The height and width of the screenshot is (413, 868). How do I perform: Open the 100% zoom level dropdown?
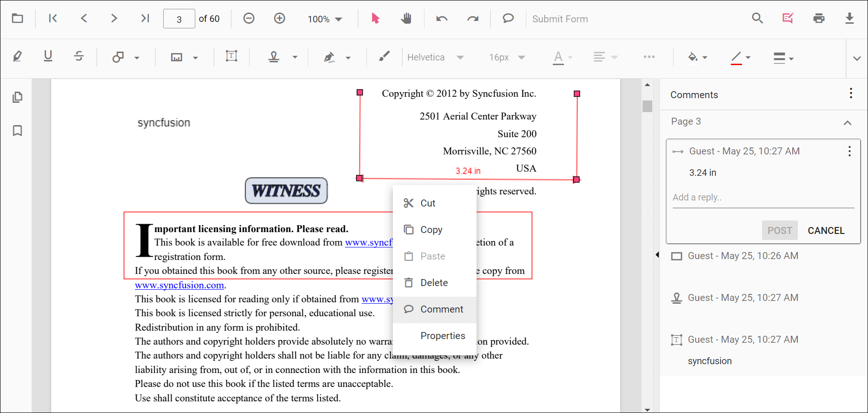point(325,19)
